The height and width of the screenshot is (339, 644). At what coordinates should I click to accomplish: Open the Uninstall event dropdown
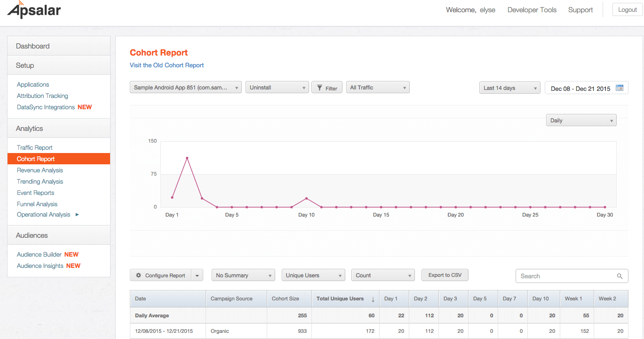[x=277, y=88]
